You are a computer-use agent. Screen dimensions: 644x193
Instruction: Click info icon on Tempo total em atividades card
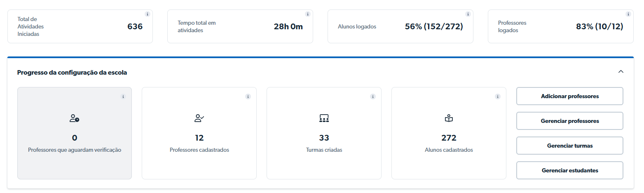308,14
